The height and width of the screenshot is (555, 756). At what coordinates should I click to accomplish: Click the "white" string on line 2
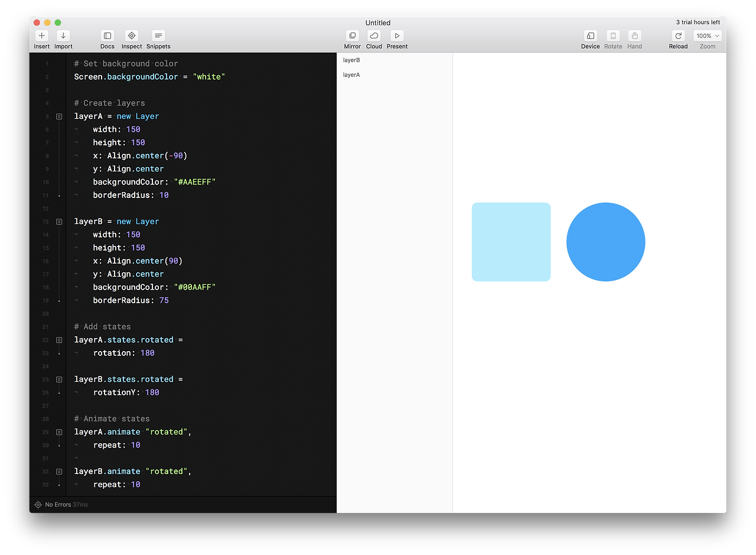tap(209, 77)
